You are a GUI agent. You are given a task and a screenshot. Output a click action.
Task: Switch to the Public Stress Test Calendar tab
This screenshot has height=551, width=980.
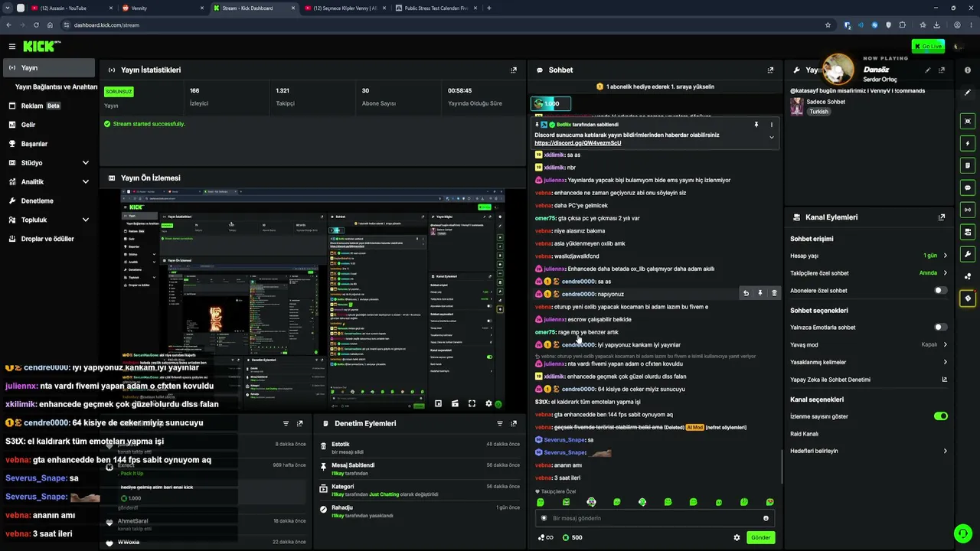[x=436, y=8]
